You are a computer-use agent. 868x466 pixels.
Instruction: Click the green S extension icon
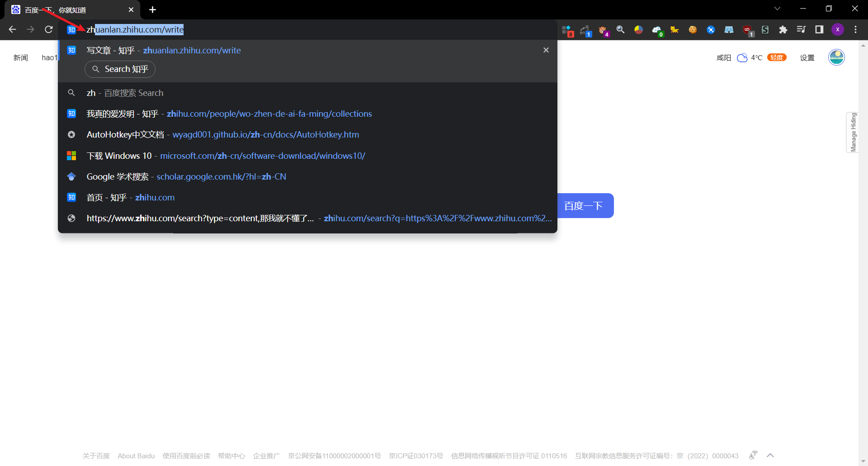pyautogui.click(x=765, y=29)
